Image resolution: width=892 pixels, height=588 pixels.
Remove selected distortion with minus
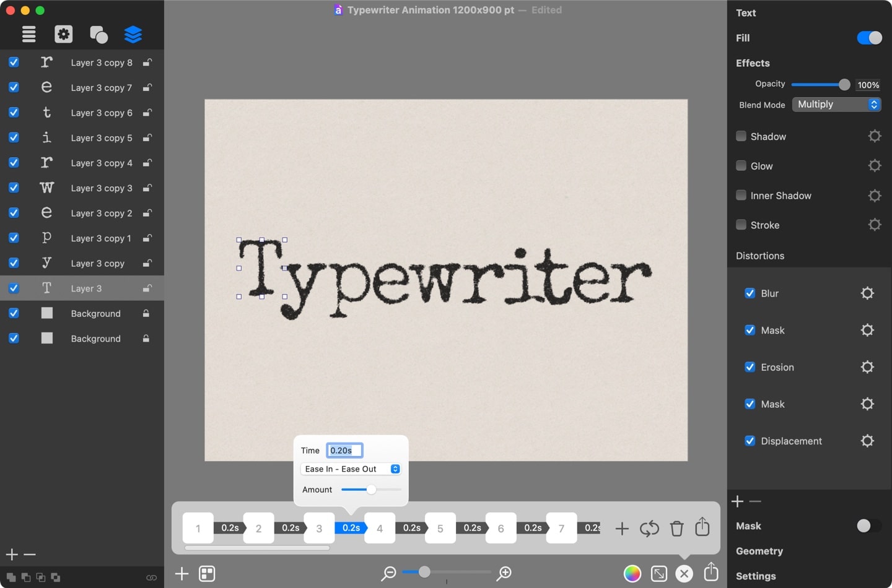755,501
